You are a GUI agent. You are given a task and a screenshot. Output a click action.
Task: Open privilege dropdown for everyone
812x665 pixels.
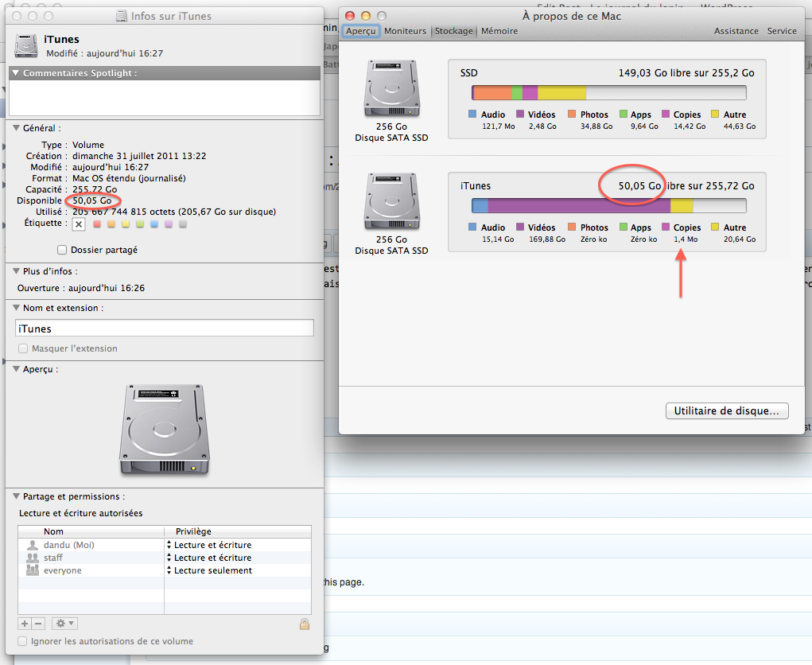(169, 570)
